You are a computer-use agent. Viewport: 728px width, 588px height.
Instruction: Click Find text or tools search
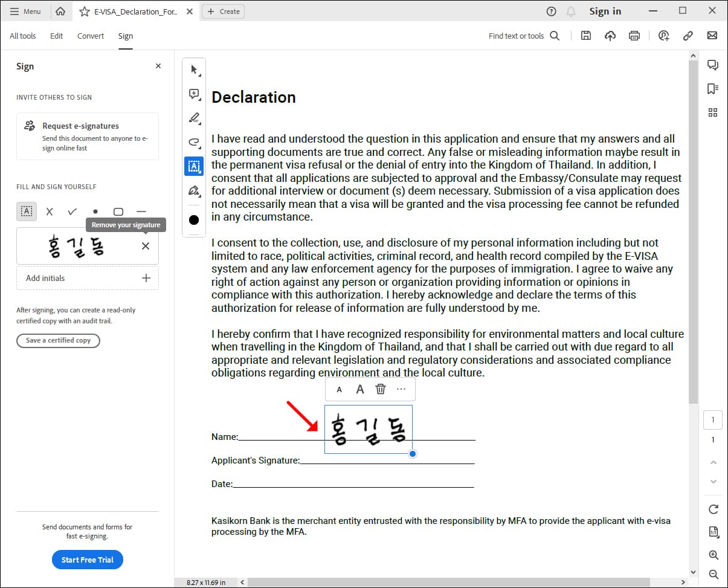pos(524,36)
